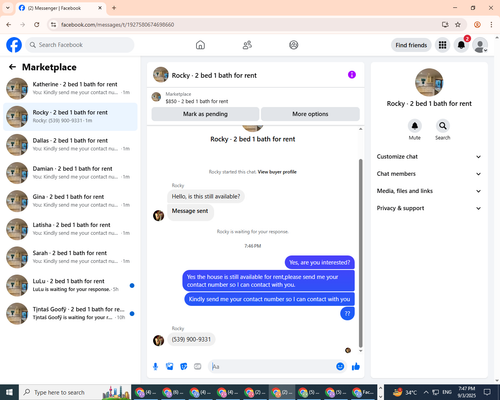Viewport: 500px width, 400px height.
Task: Go back from Marketplace with the arrow
Action: click(12, 67)
